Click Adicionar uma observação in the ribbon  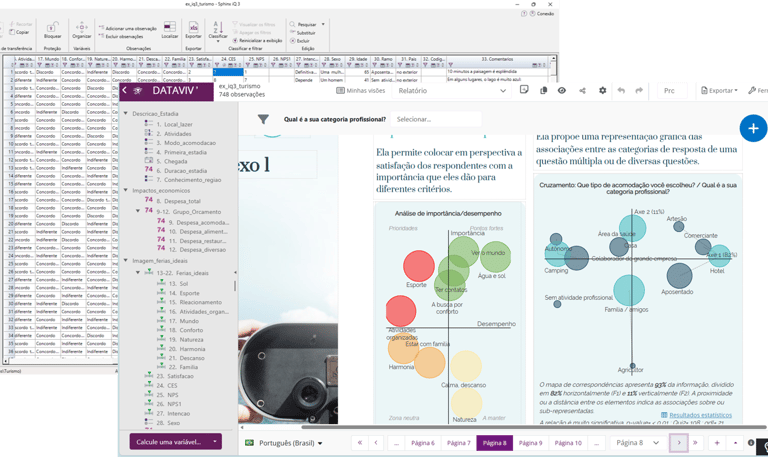pyautogui.click(x=128, y=28)
